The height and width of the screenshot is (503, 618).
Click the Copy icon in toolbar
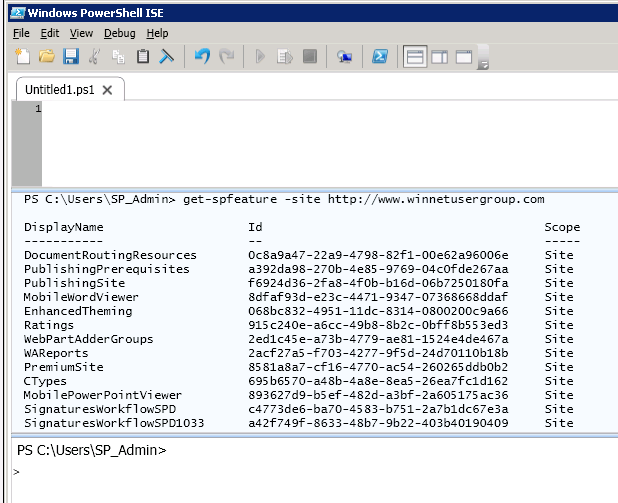pos(118,56)
